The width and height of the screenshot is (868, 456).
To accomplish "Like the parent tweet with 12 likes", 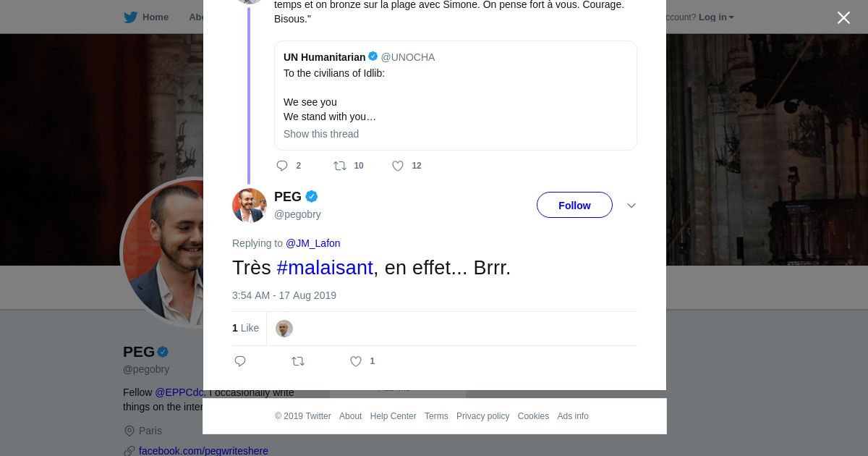I will click(398, 166).
